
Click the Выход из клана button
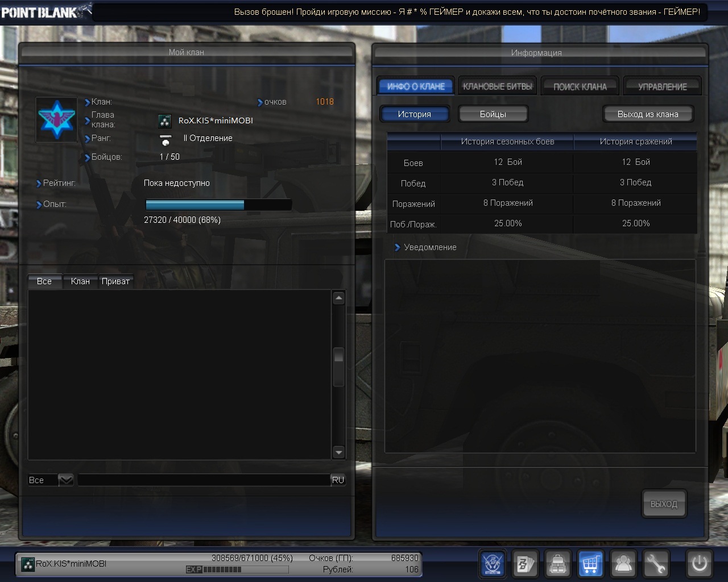pyautogui.click(x=648, y=114)
